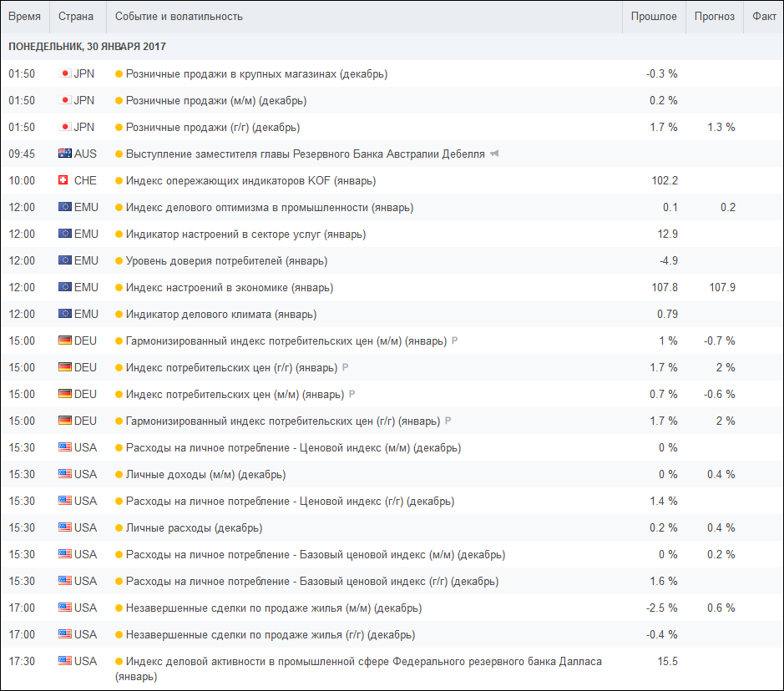This screenshot has width=784, height=691.
Task: Click the EU flag beside Индикатор делового климата
Action: tap(65, 314)
